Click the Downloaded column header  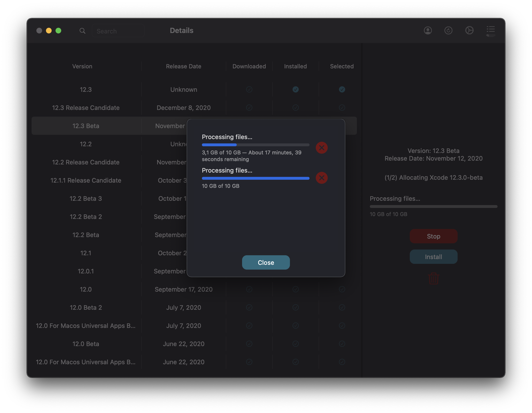point(249,66)
